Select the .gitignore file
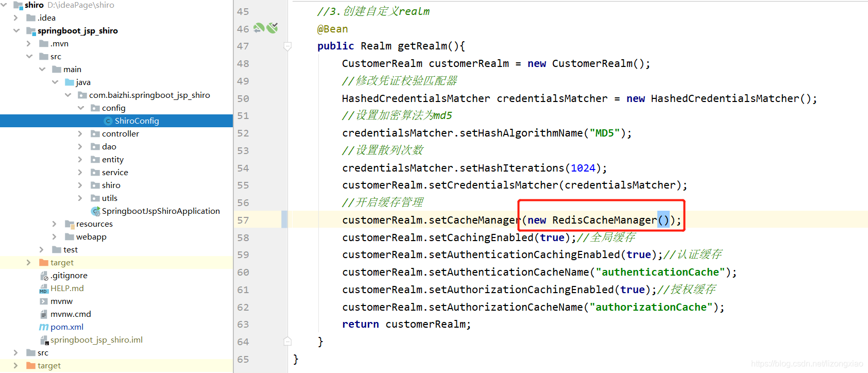The image size is (868, 373). pyautogui.click(x=69, y=276)
